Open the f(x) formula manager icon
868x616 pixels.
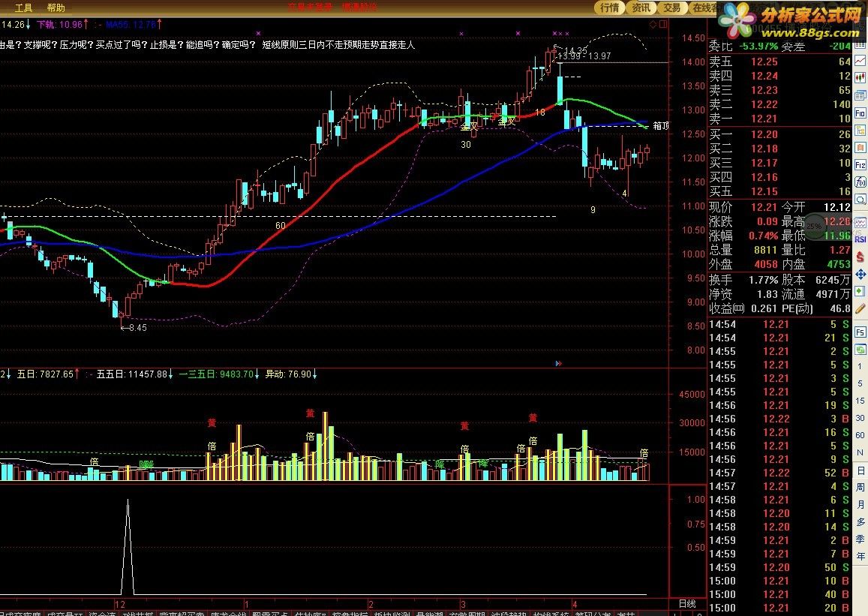point(860,182)
